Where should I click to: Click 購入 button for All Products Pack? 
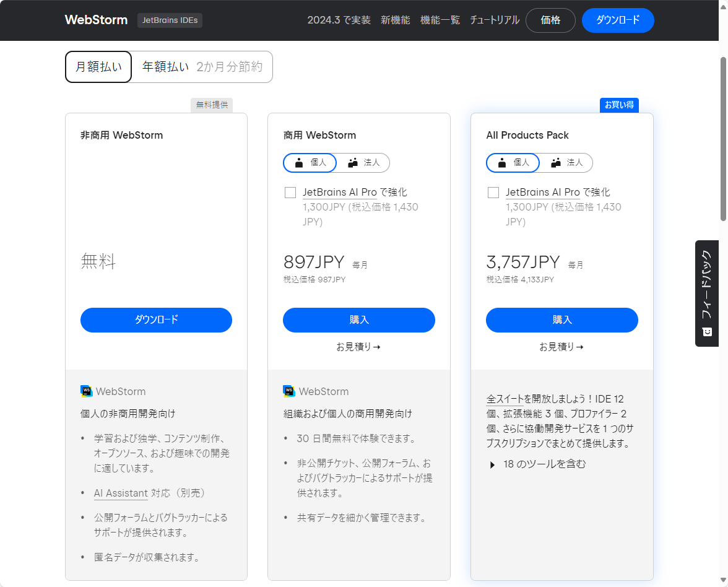click(x=562, y=320)
